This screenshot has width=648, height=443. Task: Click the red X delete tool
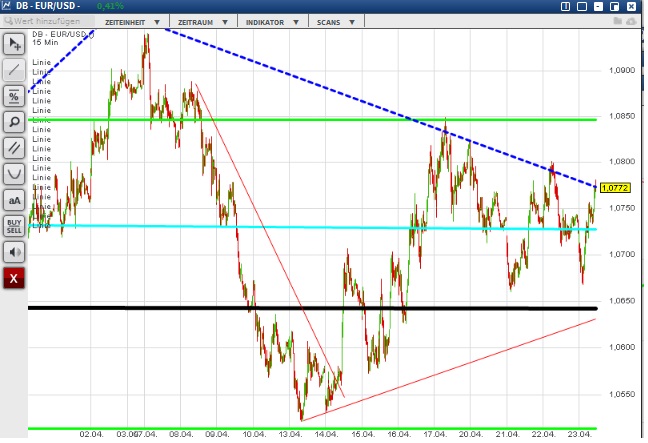tap(14, 278)
